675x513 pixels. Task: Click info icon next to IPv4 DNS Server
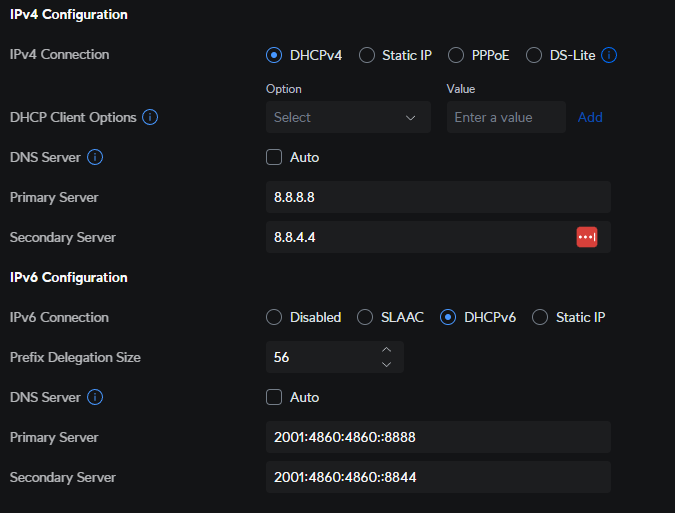(x=95, y=157)
